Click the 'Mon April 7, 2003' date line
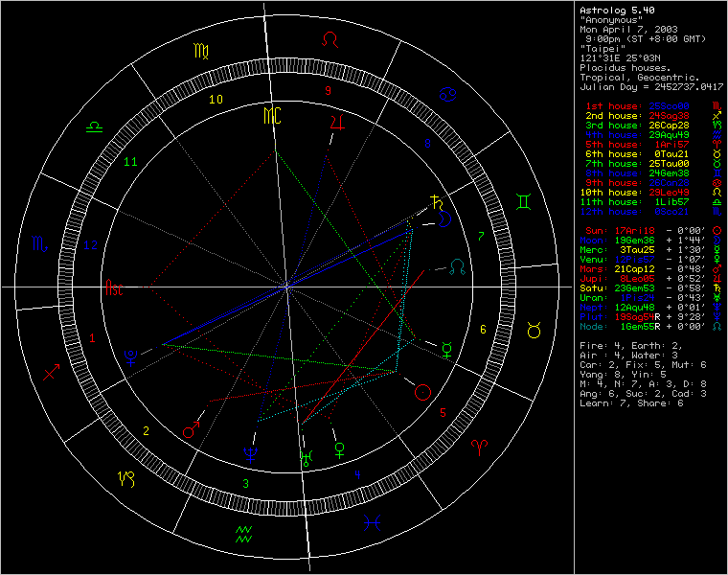Image resolution: width=728 pixels, height=575 pixels. 628,30
